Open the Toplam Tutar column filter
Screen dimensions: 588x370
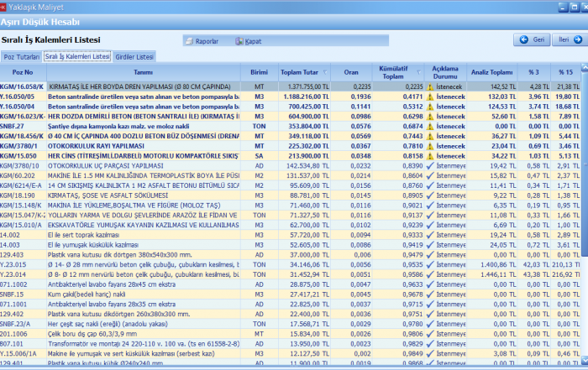click(x=324, y=72)
